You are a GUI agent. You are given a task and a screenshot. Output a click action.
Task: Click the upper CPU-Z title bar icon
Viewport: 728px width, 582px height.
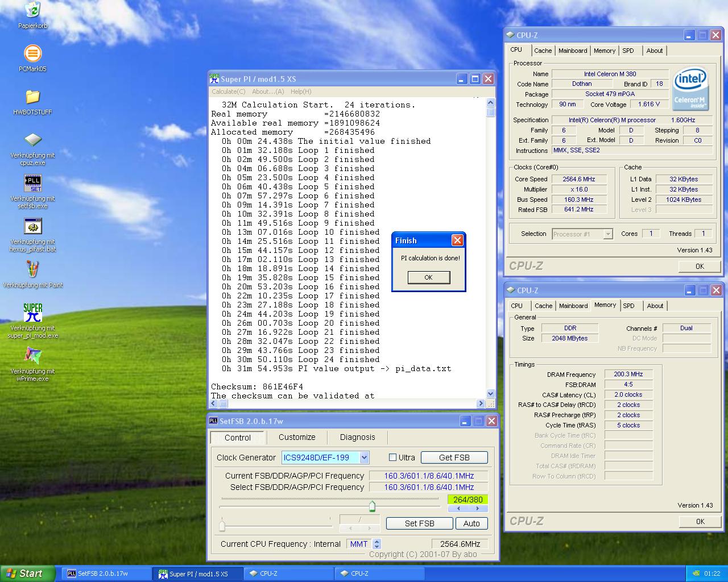point(511,35)
